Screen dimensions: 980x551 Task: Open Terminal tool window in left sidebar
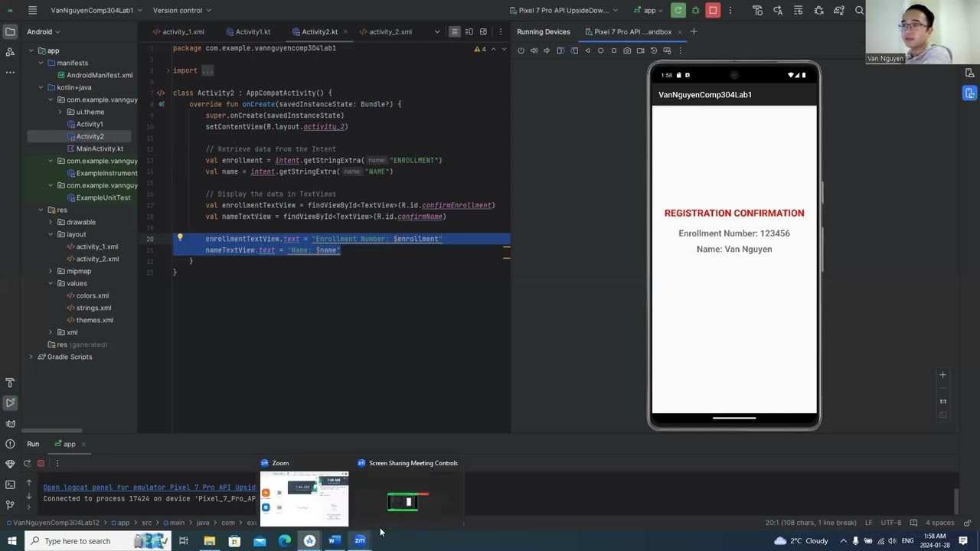[10, 484]
